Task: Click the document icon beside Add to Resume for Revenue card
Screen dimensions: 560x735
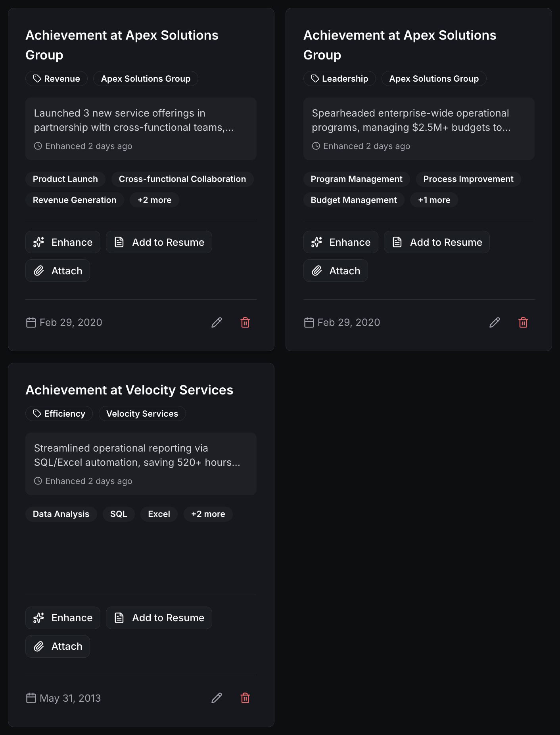Action: pos(119,242)
